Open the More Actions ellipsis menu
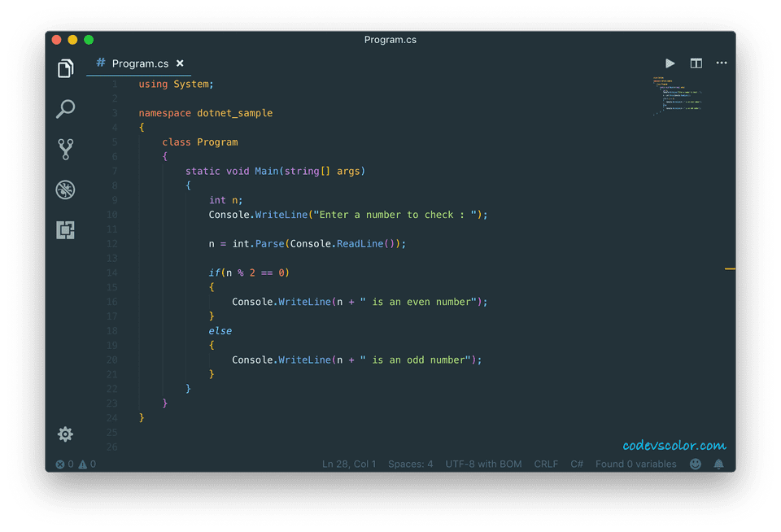The image size is (781, 532). point(722,63)
